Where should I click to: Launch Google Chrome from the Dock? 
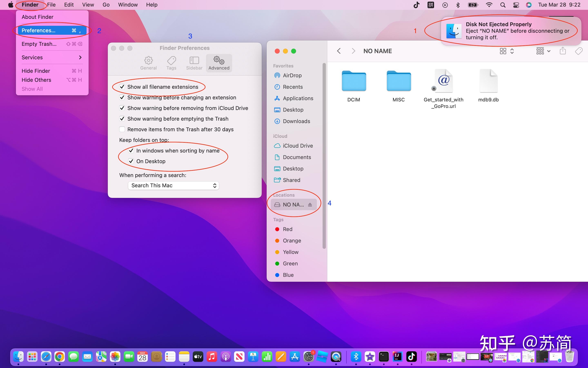pyautogui.click(x=60, y=357)
